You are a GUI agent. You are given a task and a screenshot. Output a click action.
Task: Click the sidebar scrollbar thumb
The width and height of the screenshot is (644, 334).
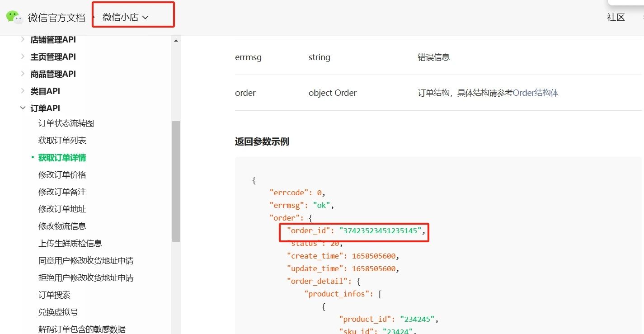pyautogui.click(x=176, y=182)
